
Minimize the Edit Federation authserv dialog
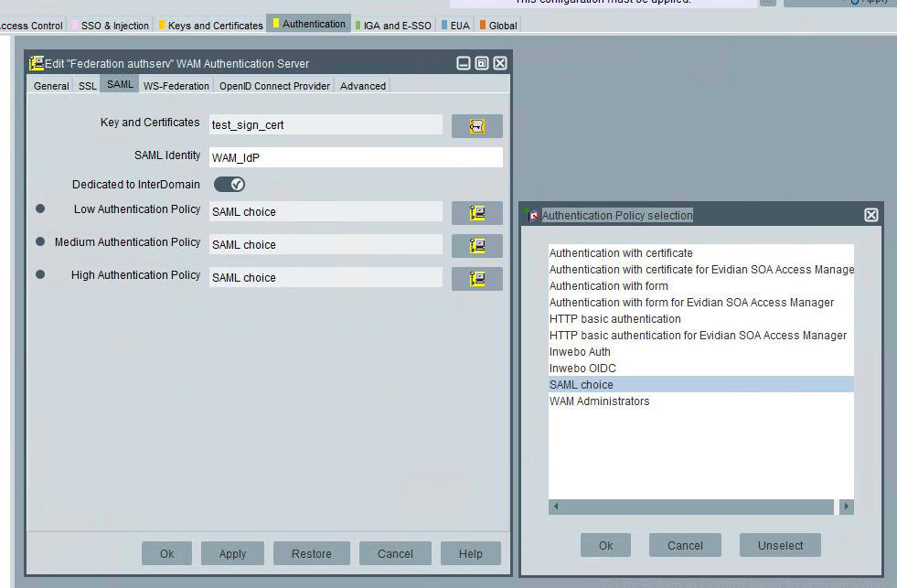(x=464, y=63)
